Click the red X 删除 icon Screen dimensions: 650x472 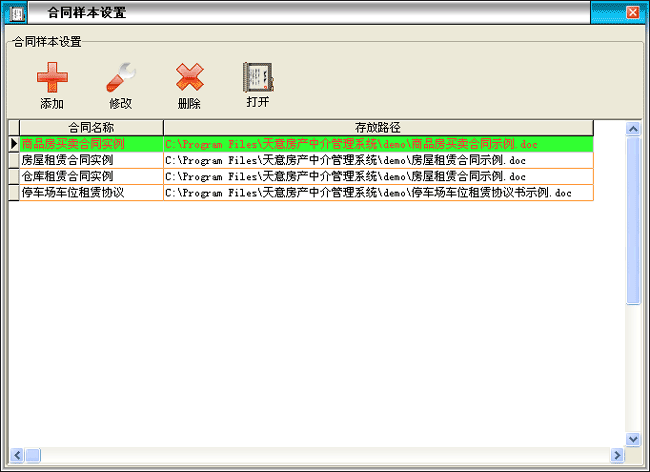(189, 78)
